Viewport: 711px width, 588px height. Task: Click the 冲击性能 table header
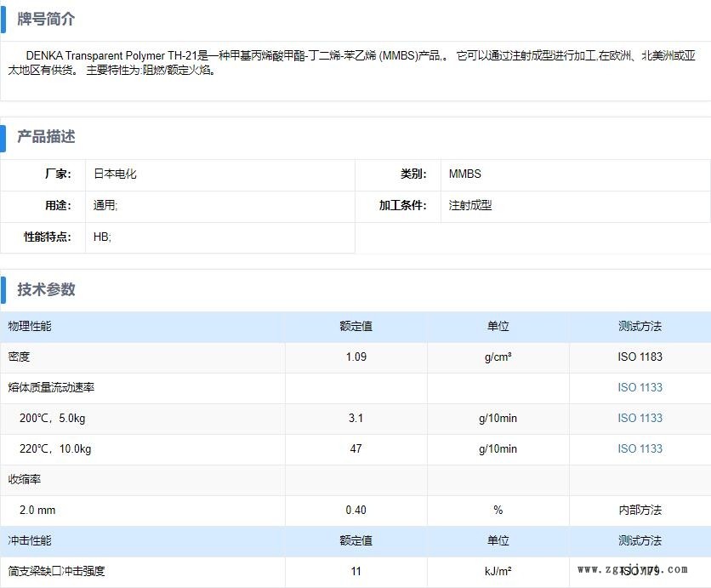click(x=30, y=540)
